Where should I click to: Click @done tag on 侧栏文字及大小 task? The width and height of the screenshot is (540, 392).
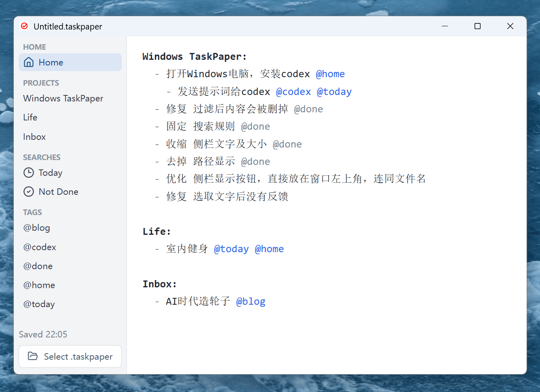pos(287,144)
